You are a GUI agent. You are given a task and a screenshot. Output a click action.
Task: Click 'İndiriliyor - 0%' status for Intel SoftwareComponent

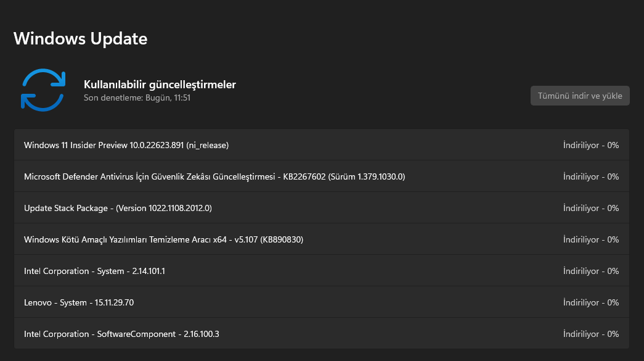590,334
